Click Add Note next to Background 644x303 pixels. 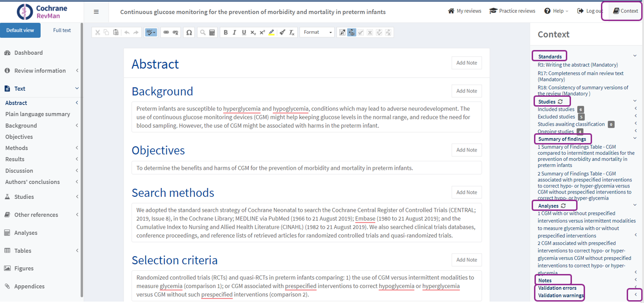(466, 91)
